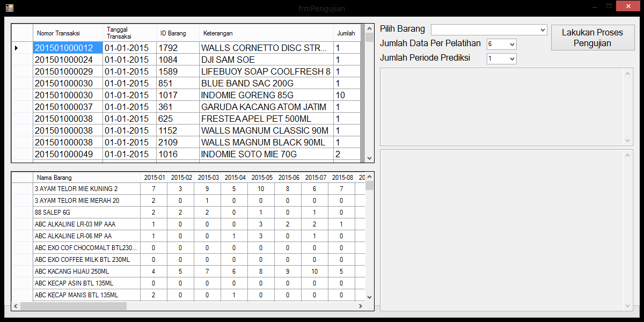
Task: Click the Keterangan column header
Action: point(266,33)
